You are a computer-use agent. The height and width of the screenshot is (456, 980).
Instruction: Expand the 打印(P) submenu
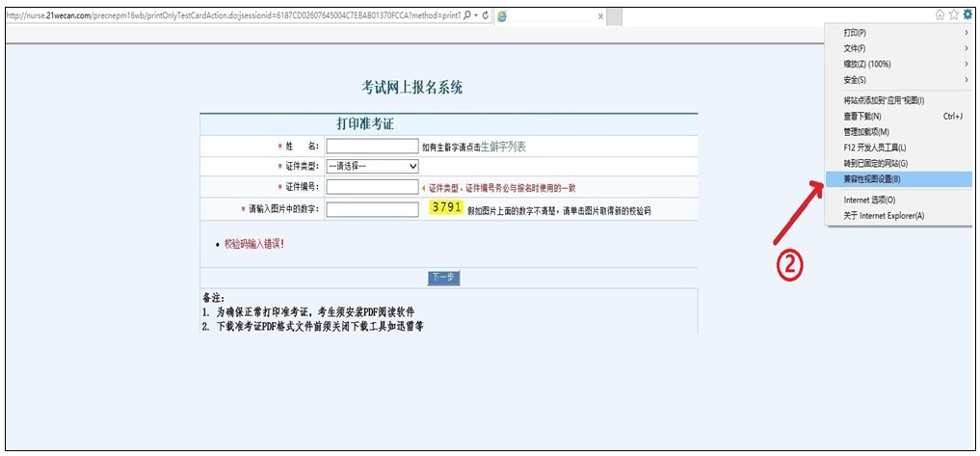(898, 33)
